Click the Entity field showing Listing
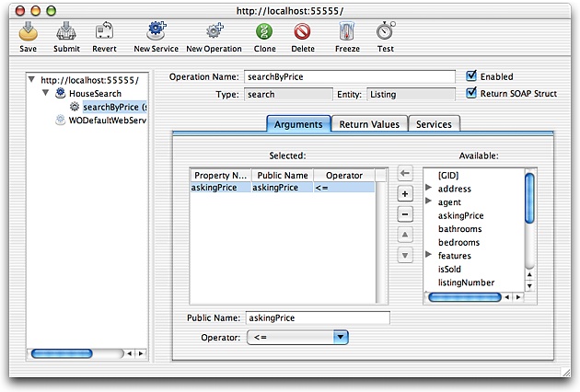Screen dimensions: 580x392 coord(411,94)
